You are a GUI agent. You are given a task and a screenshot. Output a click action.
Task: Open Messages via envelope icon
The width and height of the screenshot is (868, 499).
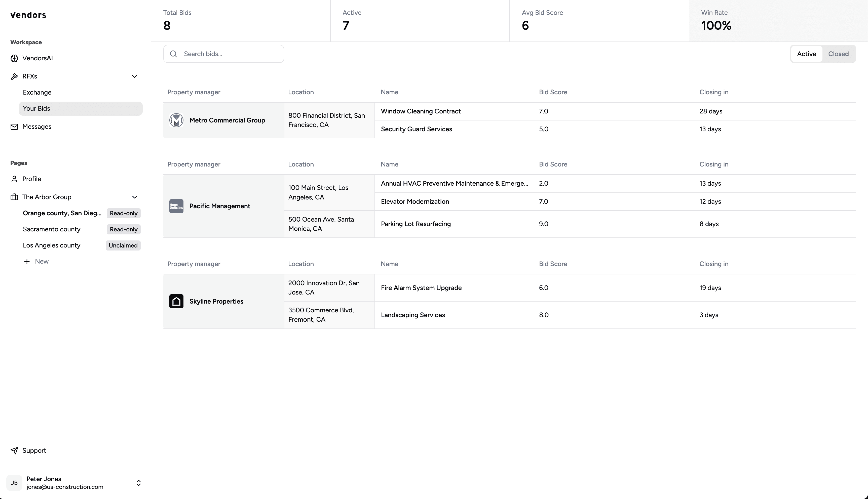(14, 127)
